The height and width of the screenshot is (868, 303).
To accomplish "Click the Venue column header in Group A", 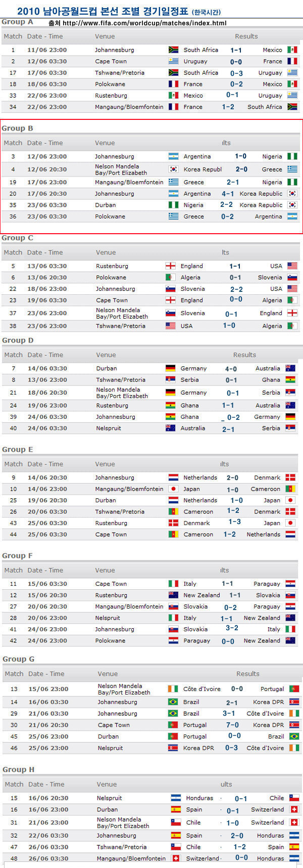I will 105,36.
